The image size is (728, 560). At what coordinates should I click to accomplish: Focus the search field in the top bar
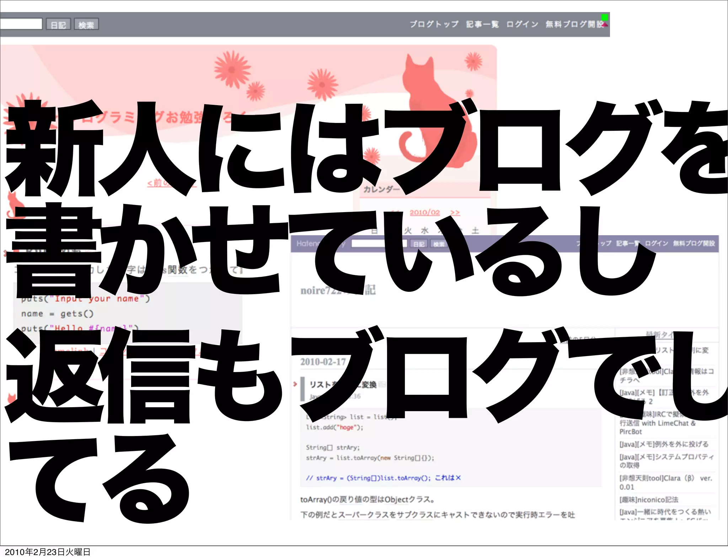point(21,24)
